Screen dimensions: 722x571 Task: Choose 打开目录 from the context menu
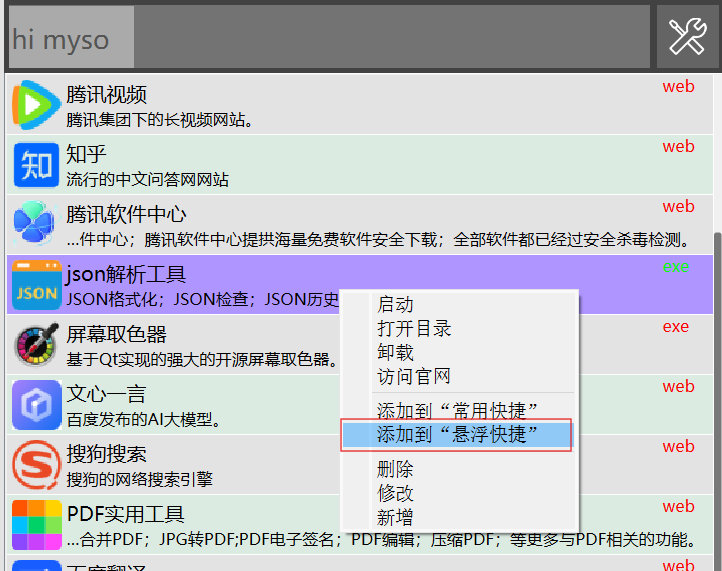pos(414,329)
